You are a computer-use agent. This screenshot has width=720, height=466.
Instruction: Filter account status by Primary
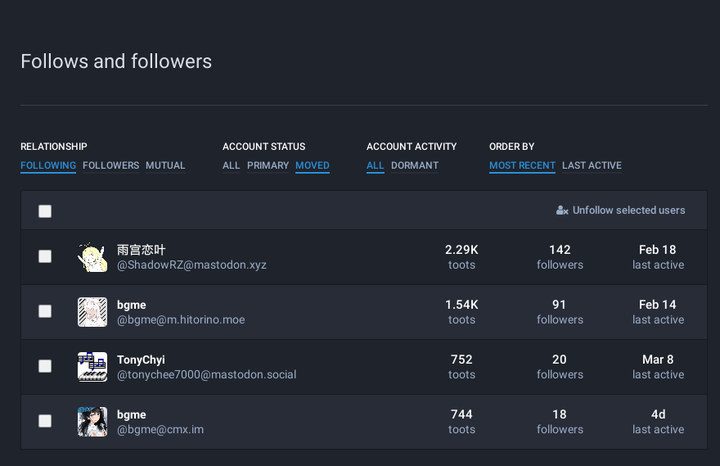(x=268, y=166)
